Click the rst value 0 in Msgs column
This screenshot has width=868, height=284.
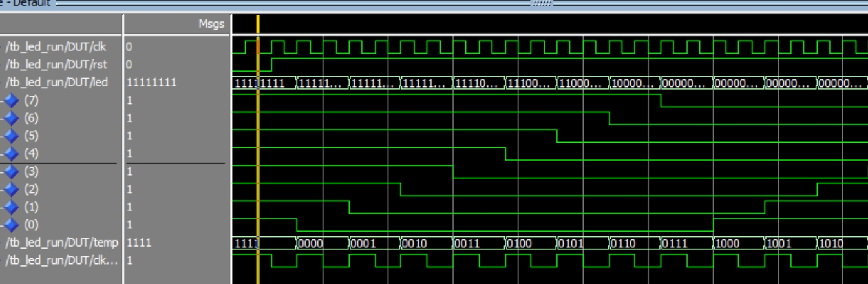point(129,65)
